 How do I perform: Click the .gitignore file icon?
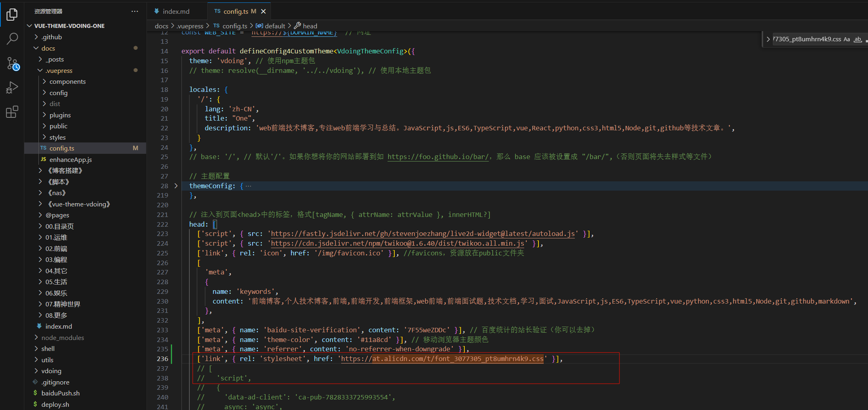point(35,382)
